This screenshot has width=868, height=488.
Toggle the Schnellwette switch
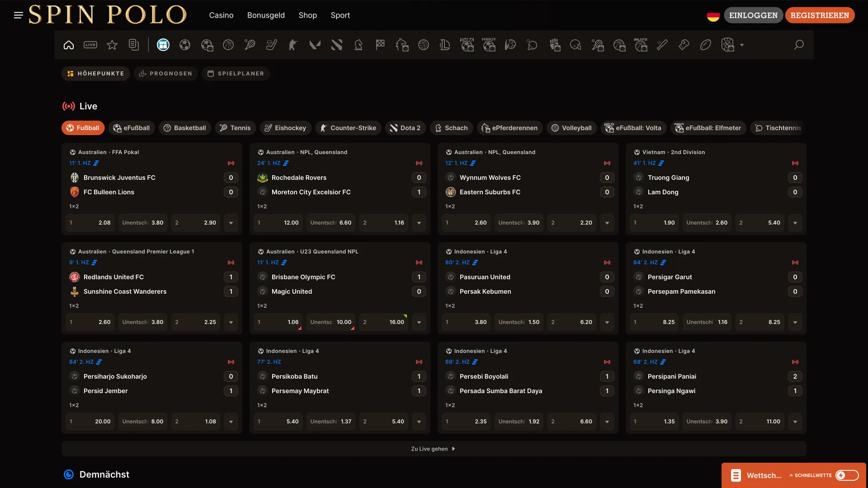coord(847,475)
